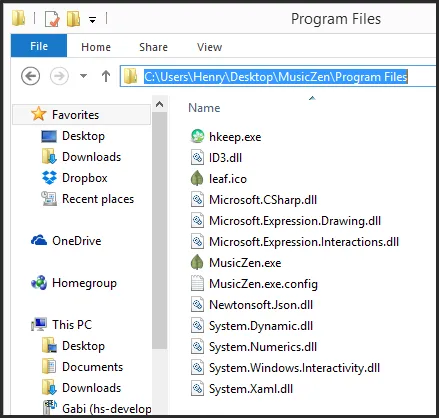Viewport: 439px width, 418px height.
Task: Open Documents under This PC
Action: [x=93, y=367]
